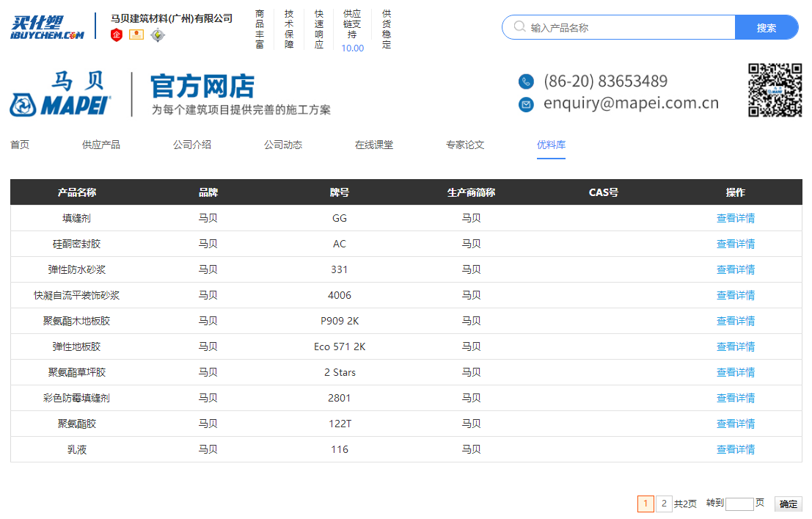812x519 pixels.
Task: Click the 商品丰富 label
Action: [260, 29]
